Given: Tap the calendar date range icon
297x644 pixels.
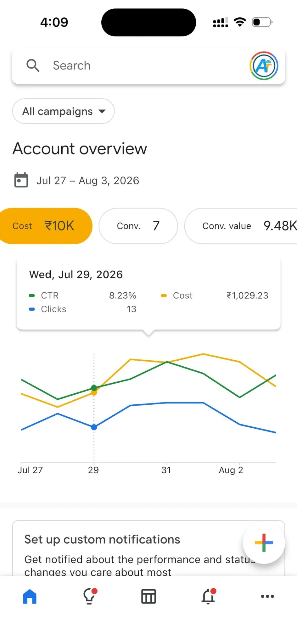Looking at the screenshot, I should [x=21, y=180].
